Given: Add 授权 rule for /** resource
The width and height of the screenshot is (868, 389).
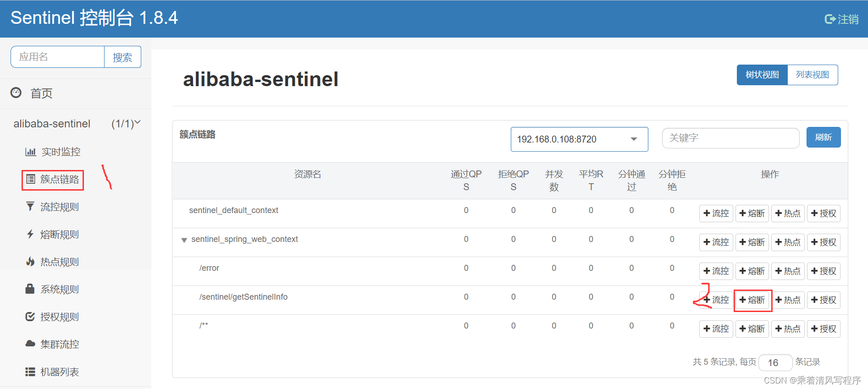Looking at the screenshot, I should (x=824, y=329).
